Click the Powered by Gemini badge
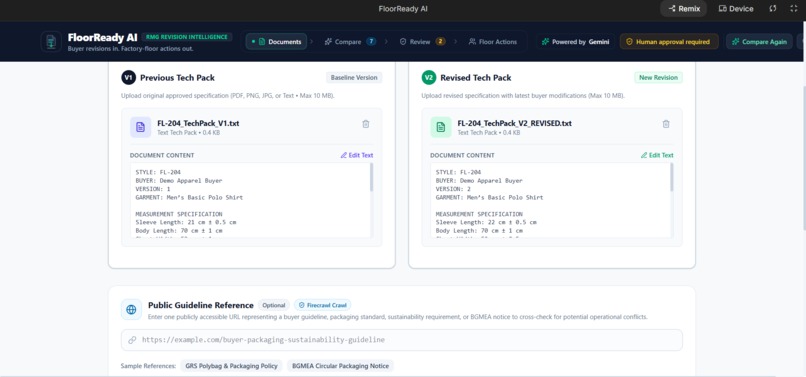 tap(575, 42)
